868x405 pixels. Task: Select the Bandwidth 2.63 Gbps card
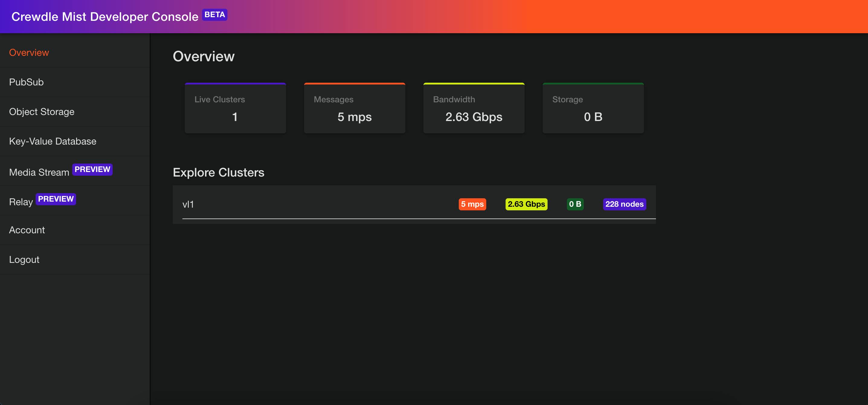point(474,108)
